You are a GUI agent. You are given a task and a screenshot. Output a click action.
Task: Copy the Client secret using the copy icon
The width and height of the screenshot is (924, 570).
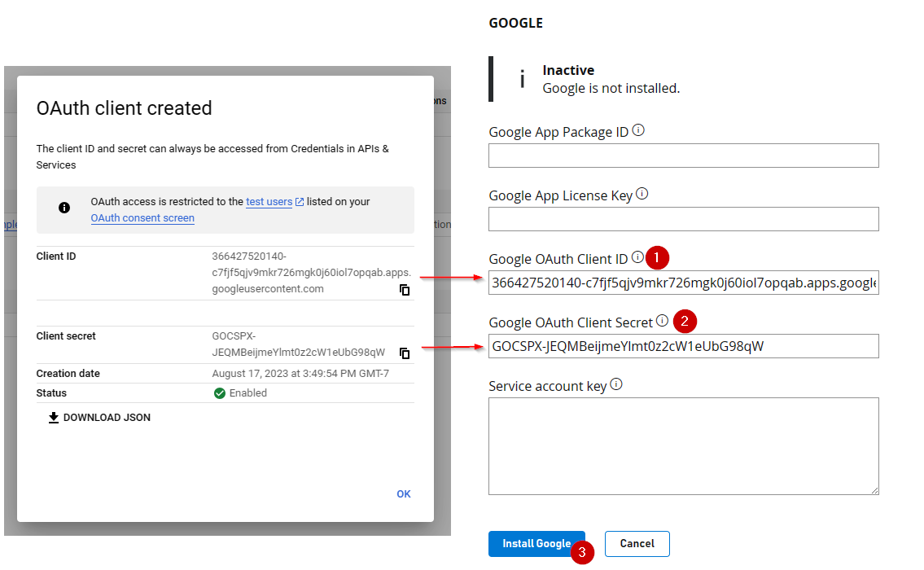pos(405,353)
